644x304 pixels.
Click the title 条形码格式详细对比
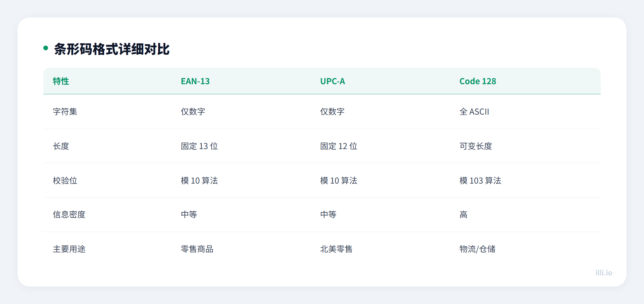pyautogui.click(x=113, y=49)
